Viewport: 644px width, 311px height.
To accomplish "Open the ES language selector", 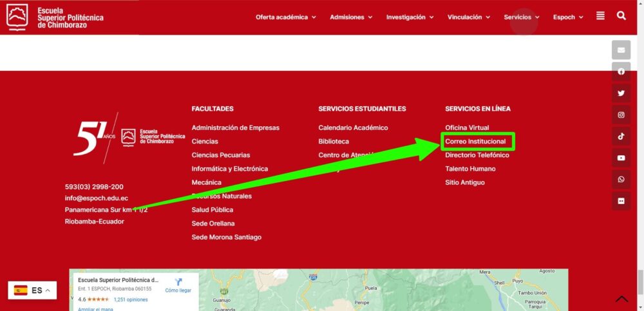I will tap(32, 290).
